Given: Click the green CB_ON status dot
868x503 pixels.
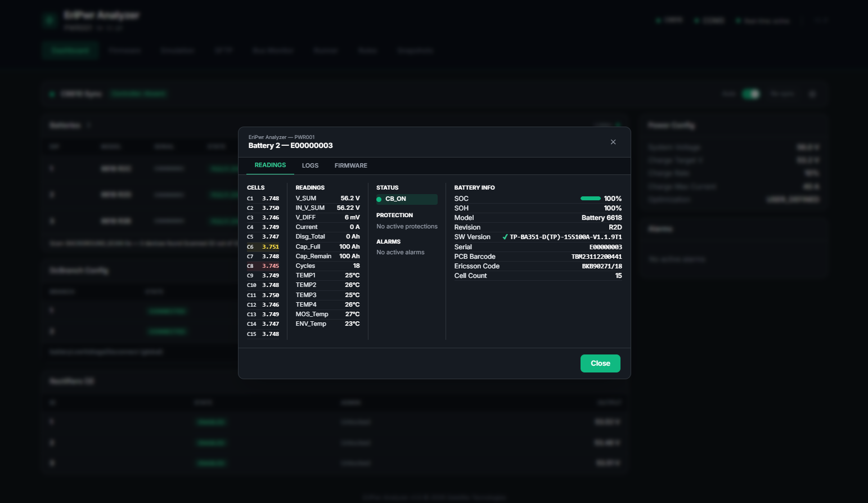Looking at the screenshot, I should coord(379,199).
